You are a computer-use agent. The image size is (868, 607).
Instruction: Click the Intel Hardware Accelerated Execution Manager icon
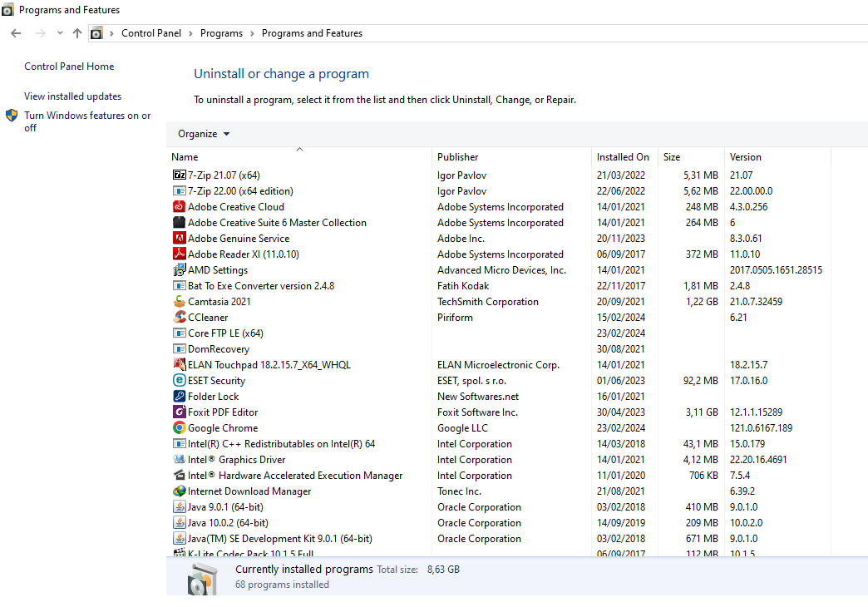point(179,475)
